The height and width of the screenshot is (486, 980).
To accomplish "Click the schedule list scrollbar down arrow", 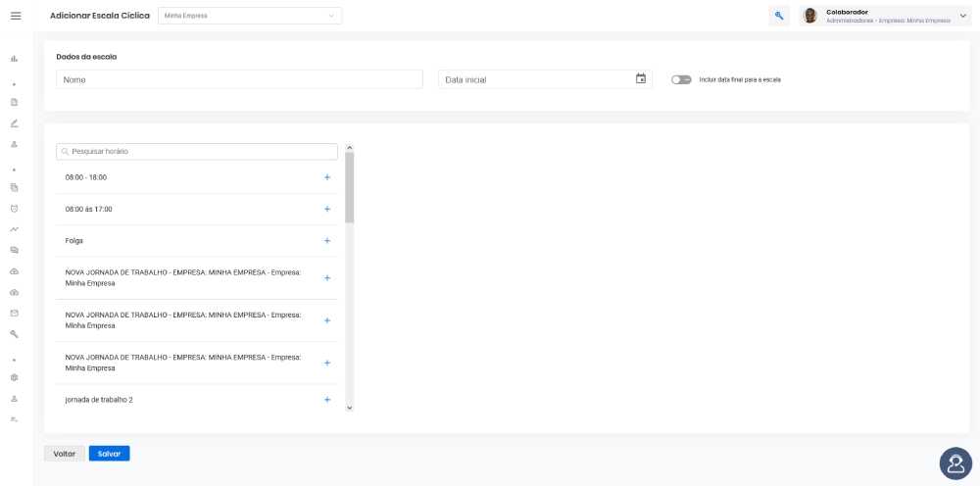I will click(x=350, y=408).
